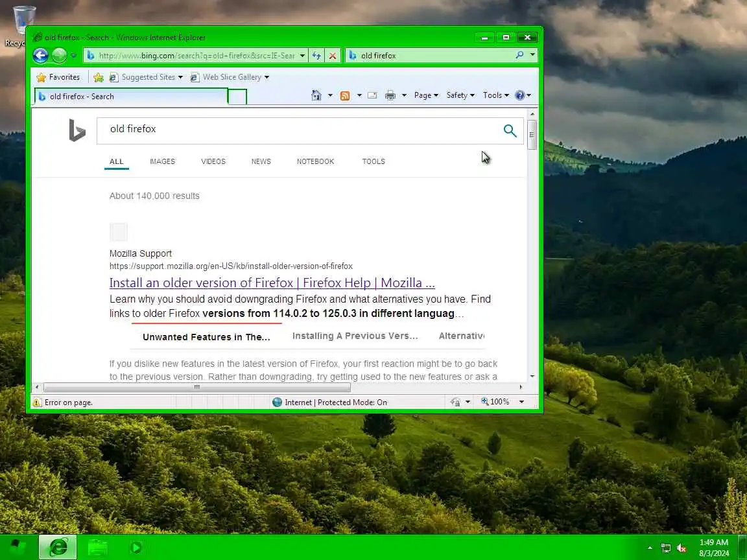Expand Suggested Sites dropdown arrow
The image size is (747, 560).
coord(180,77)
